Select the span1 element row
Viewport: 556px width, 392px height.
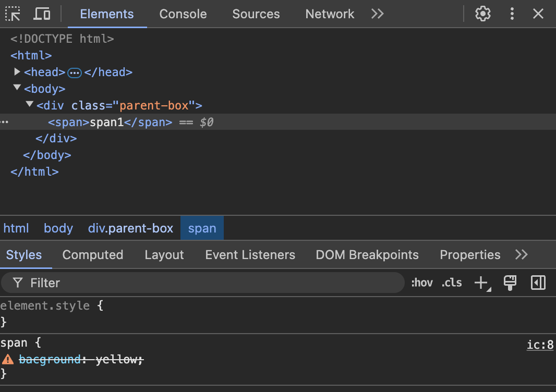278,122
